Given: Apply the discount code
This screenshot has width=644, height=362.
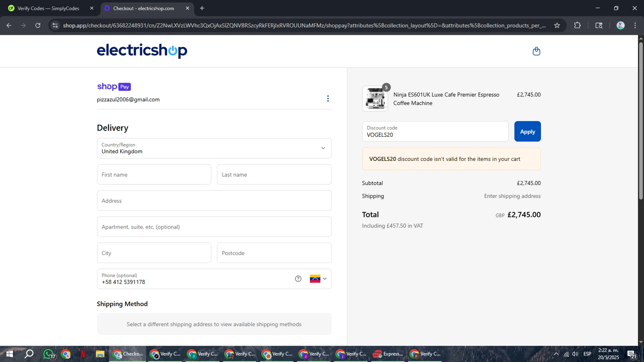Looking at the screenshot, I should 528,132.
